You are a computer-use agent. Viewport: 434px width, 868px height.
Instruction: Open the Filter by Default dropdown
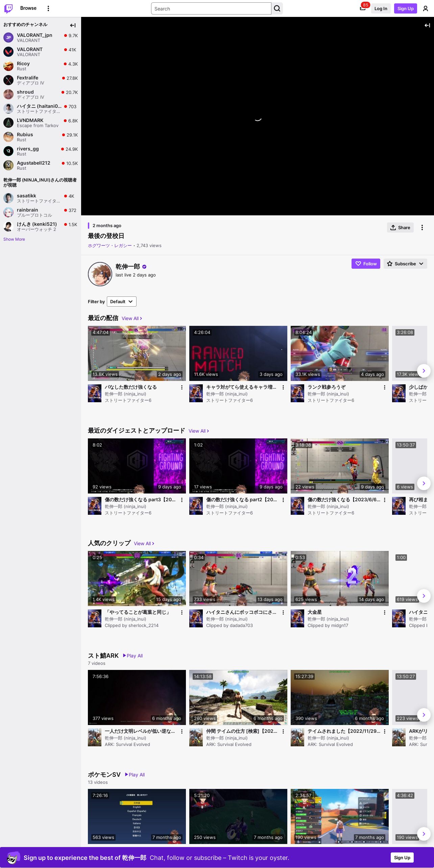(122, 302)
